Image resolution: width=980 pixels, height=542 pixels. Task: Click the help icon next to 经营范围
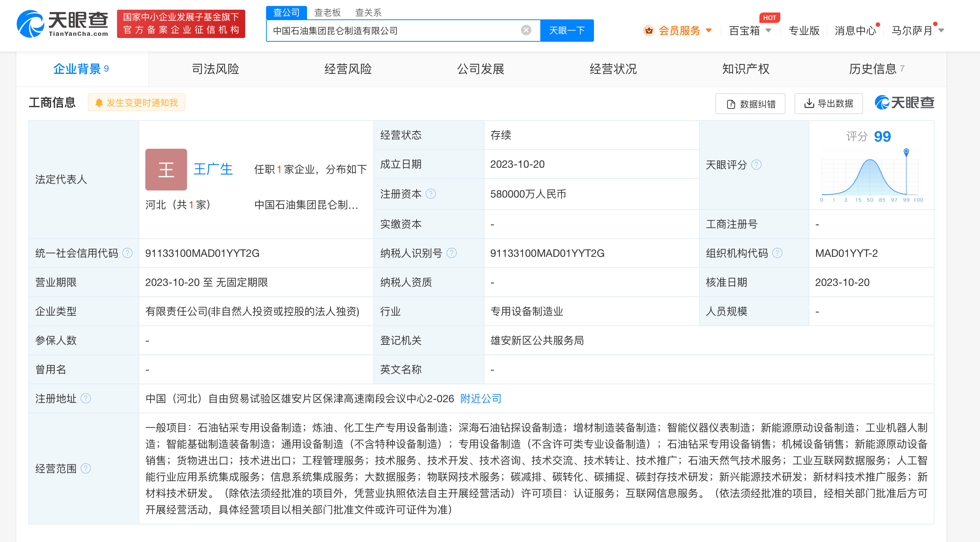coord(86,469)
